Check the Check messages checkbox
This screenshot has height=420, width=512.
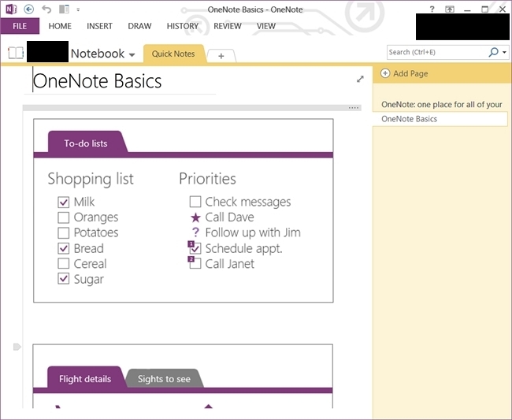click(x=195, y=202)
